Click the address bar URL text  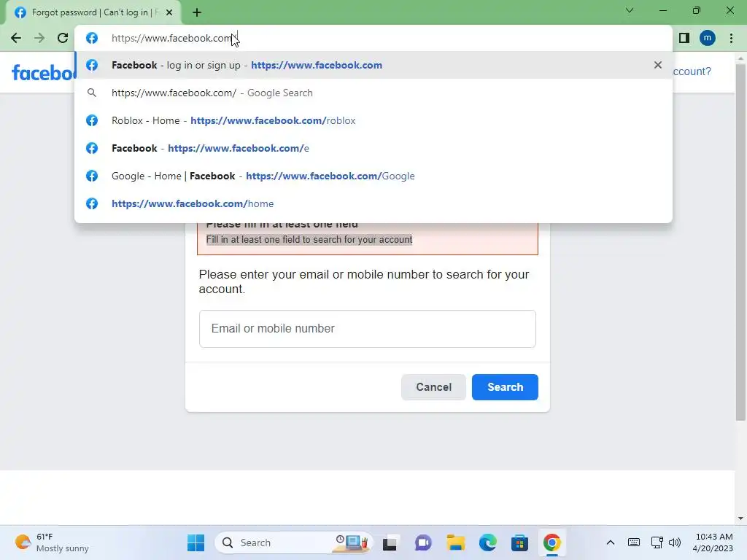pos(172,38)
